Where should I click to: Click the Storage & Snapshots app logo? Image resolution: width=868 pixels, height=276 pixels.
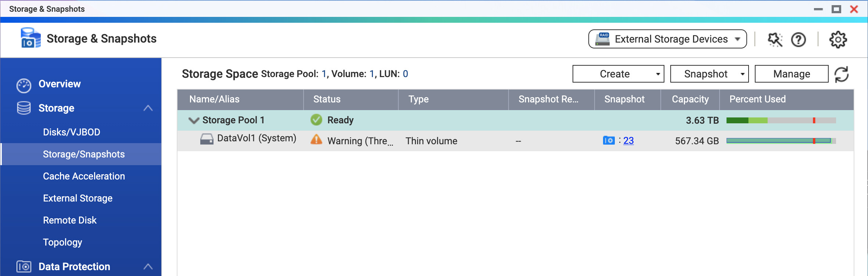tap(31, 38)
